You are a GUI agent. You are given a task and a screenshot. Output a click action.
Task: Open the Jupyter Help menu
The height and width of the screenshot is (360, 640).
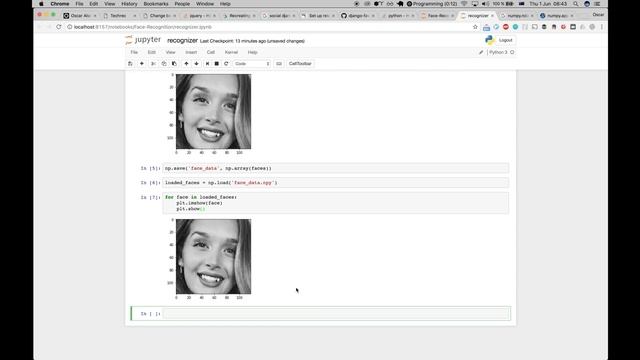click(x=252, y=52)
